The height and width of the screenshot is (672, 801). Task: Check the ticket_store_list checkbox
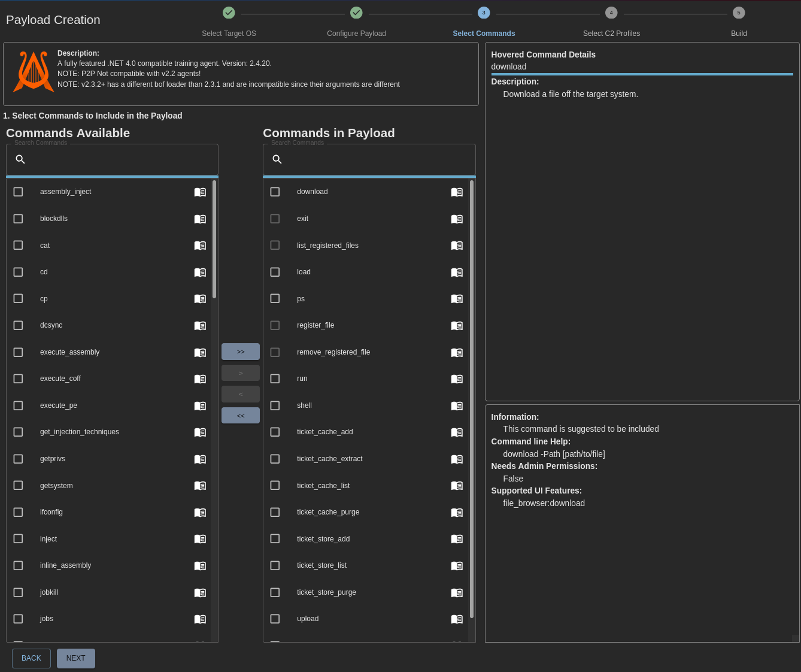[x=275, y=565]
